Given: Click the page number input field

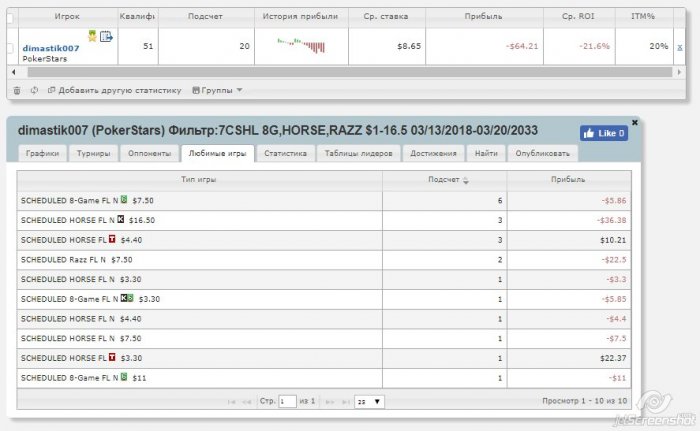Looking at the screenshot, I should click(x=287, y=402).
